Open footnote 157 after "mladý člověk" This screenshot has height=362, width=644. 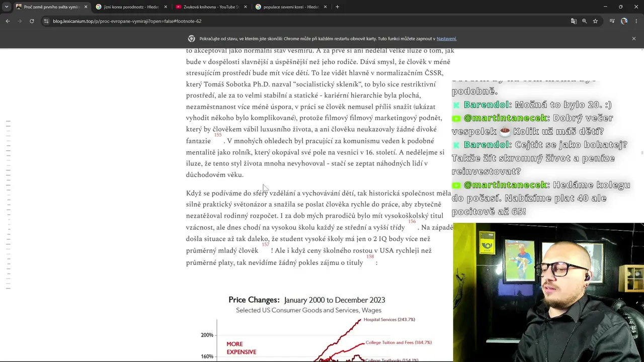click(x=266, y=245)
